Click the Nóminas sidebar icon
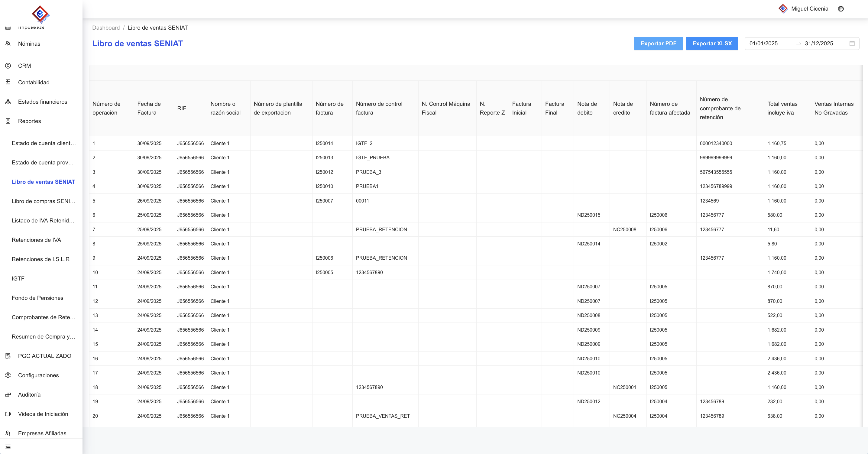The image size is (868, 454). coord(8,44)
